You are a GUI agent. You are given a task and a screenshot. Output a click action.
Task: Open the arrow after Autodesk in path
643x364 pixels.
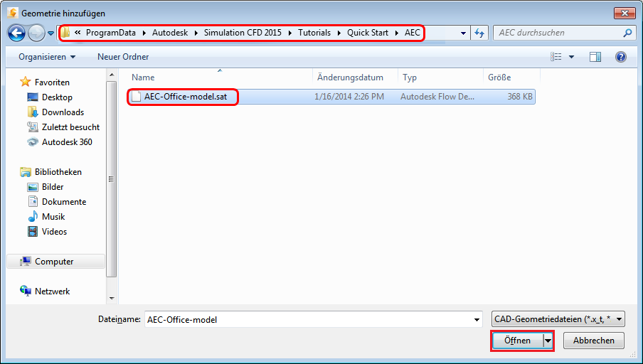pos(196,33)
